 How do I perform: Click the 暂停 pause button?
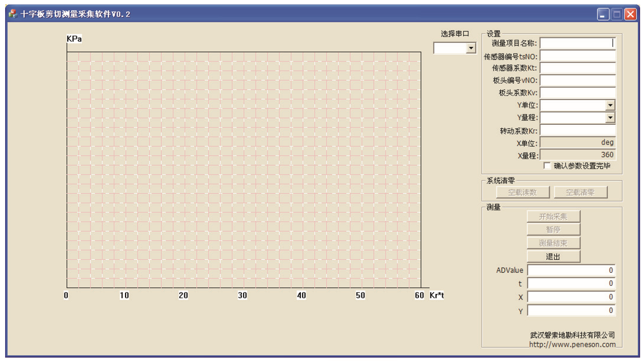click(x=553, y=229)
